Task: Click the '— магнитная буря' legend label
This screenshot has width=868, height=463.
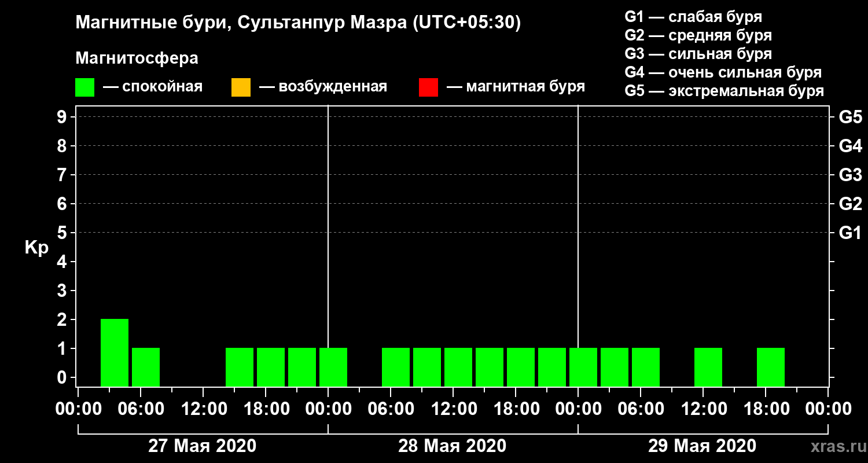Action: pos(516,87)
